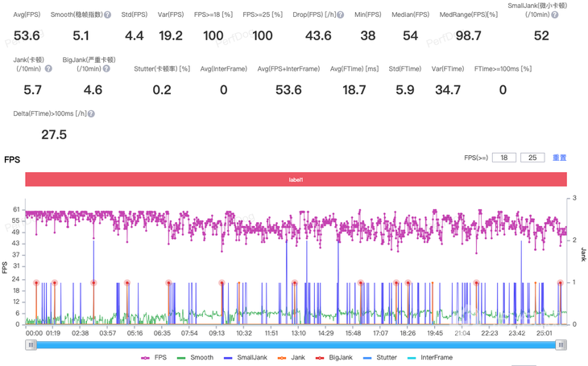The height and width of the screenshot is (366, 588).
Task: Click left handle of time range slider
Action: coord(31,345)
